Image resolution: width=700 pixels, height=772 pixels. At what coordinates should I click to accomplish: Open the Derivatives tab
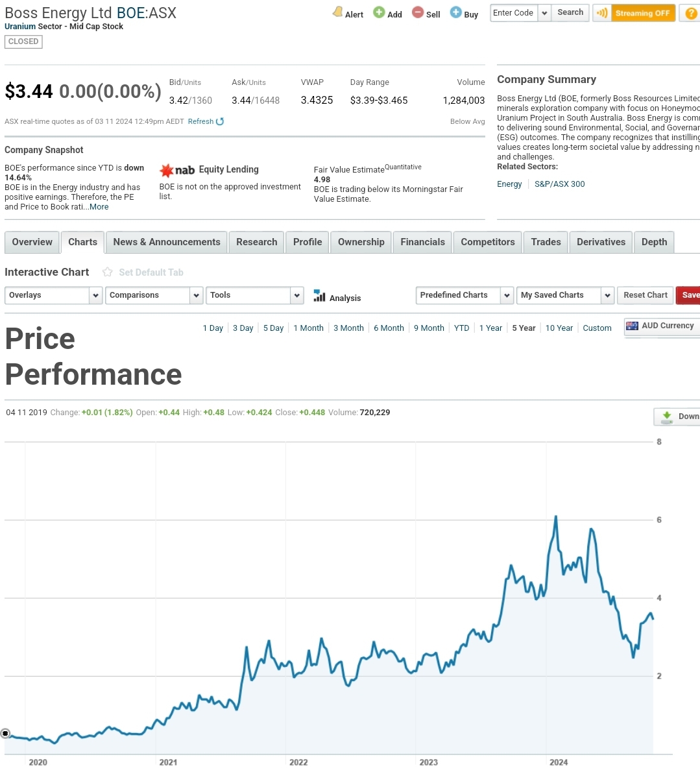[x=601, y=242]
